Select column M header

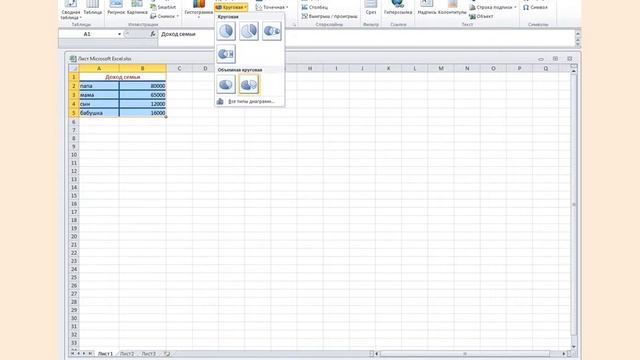click(x=441, y=68)
